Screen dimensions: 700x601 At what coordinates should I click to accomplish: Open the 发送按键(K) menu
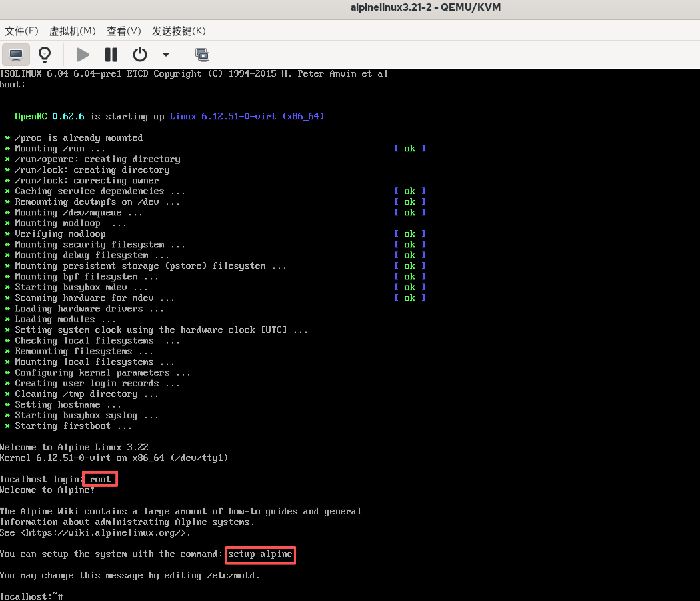[179, 31]
